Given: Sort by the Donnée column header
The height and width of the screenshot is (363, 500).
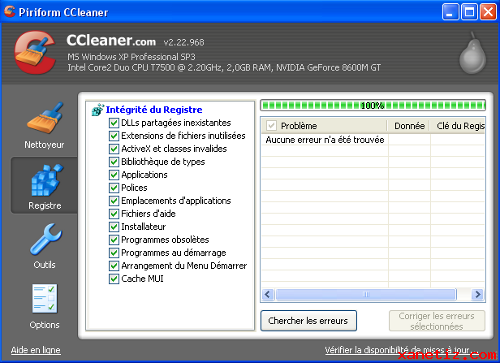Looking at the screenshot, I should click(x=409, y=126).
